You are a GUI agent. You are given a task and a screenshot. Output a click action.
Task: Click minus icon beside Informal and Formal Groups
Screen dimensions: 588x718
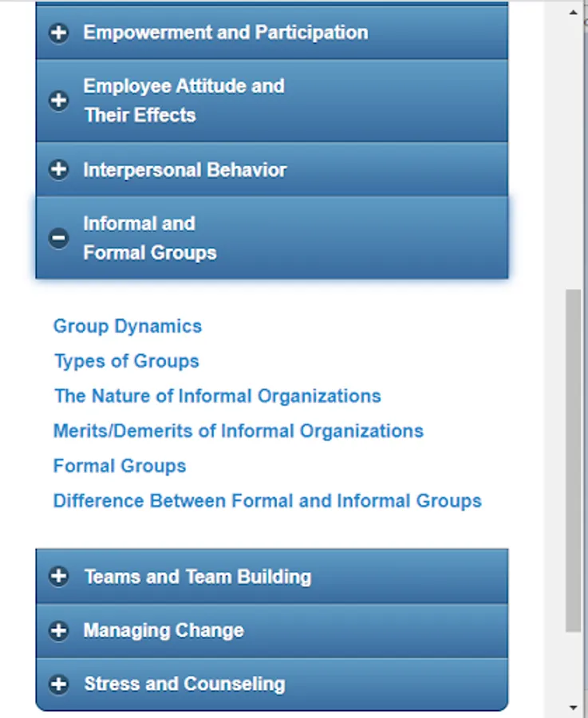[x=58, y=238]
